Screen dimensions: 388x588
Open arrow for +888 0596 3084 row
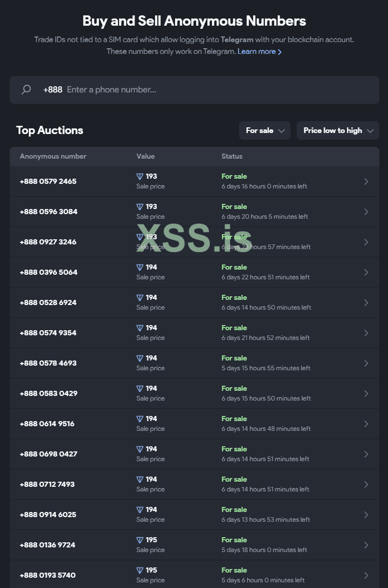tap(366, 212)
